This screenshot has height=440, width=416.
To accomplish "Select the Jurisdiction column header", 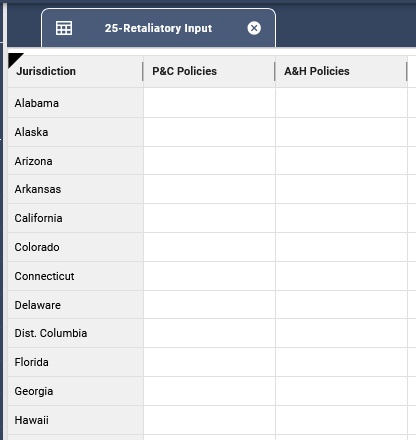I will tap(76, 71).
